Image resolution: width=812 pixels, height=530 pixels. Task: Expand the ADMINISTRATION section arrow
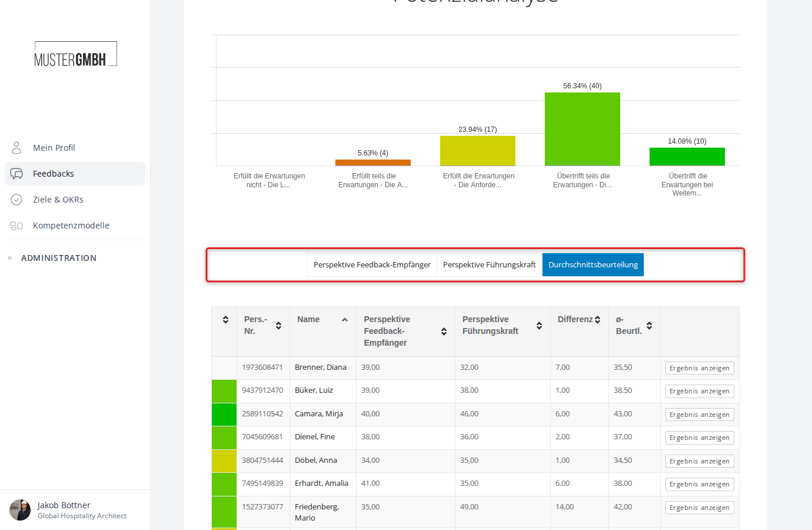[x=10, y=258]
